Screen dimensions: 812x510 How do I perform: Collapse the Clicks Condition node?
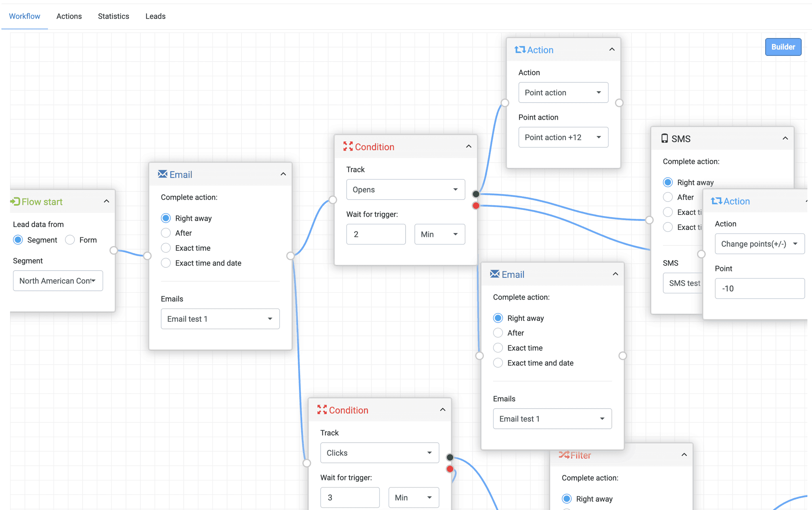[x=442, y=409]
